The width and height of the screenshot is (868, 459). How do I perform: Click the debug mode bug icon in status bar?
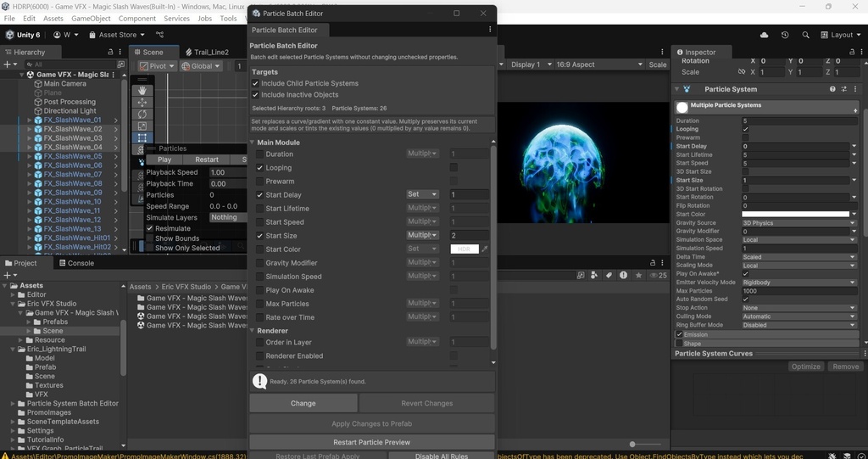tap(832, 456)
